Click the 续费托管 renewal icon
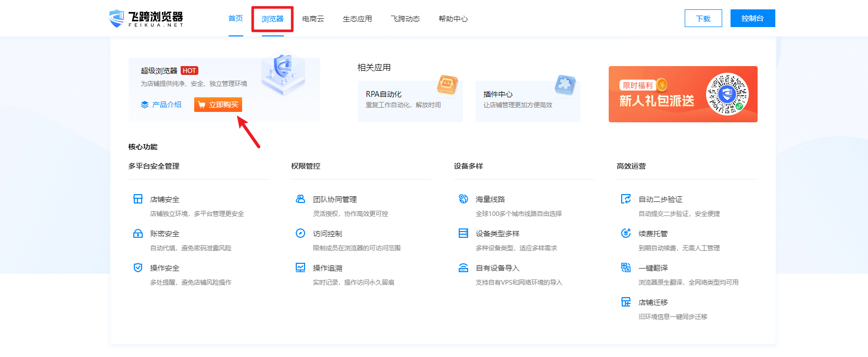This screenshot has height=357, width=868. click(626, 233)
